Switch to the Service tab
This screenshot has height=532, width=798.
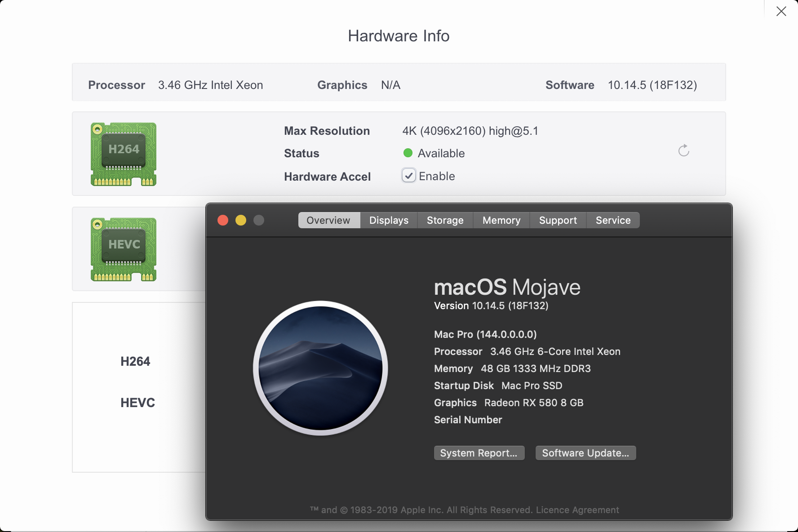(613, 220)
